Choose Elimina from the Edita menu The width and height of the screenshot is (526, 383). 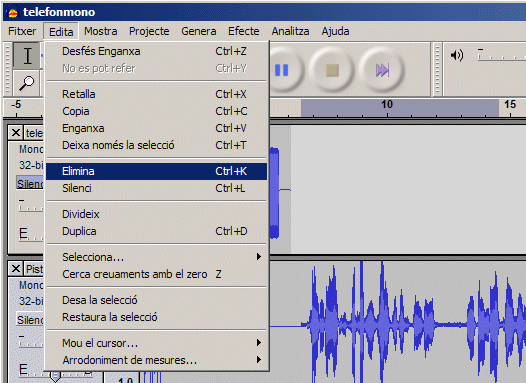pos(157,171)
